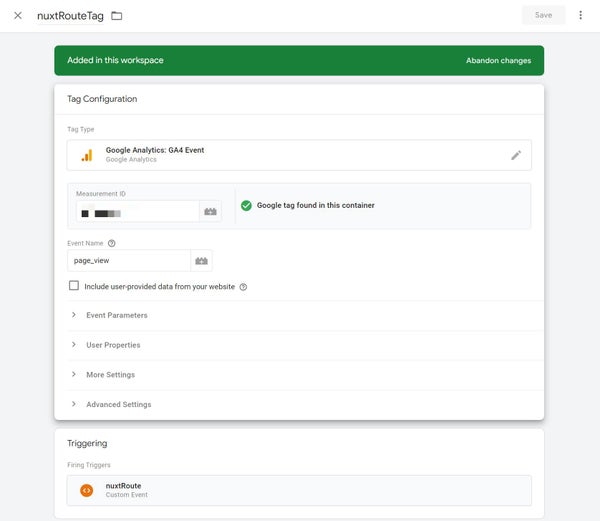Click 'Added in this workspace' banner text
Viewport: 600px width, 521px height.
(115, 60)
